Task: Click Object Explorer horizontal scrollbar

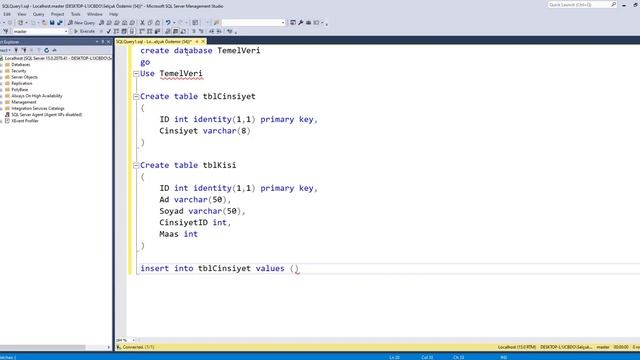Action: click(x=43, y=347)
